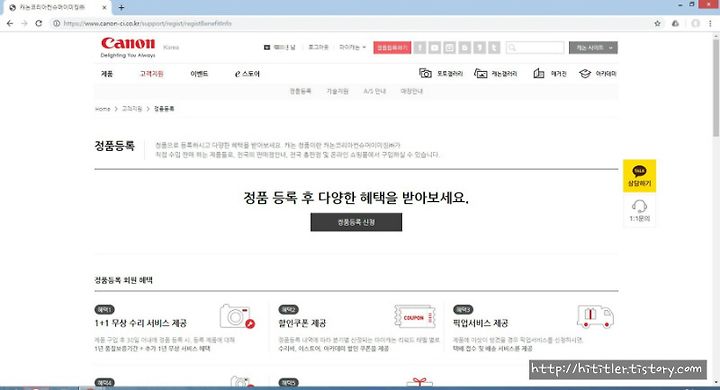Open the Facebook social icon
The height and width of the screenshot is (390, 720).
[420, 47]
